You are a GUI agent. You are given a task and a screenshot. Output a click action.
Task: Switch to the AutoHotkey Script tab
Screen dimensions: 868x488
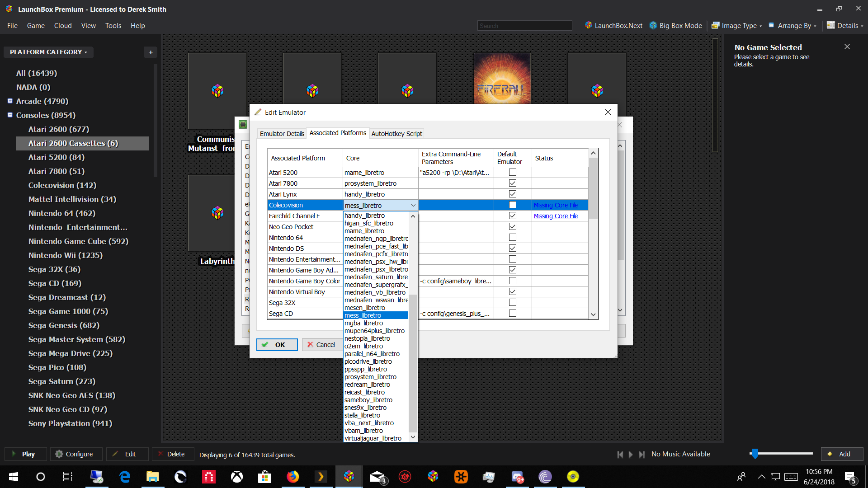tap(397, 134)
